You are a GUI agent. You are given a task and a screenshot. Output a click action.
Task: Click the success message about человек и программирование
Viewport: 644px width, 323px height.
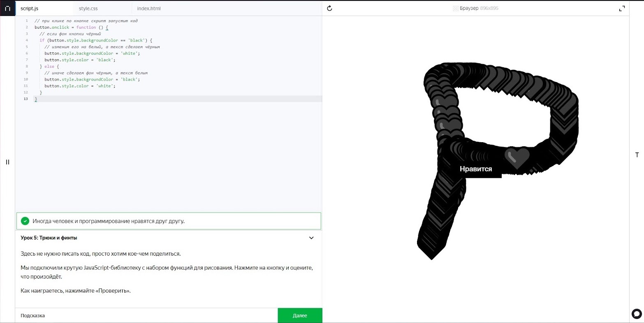tap(109, 221)
